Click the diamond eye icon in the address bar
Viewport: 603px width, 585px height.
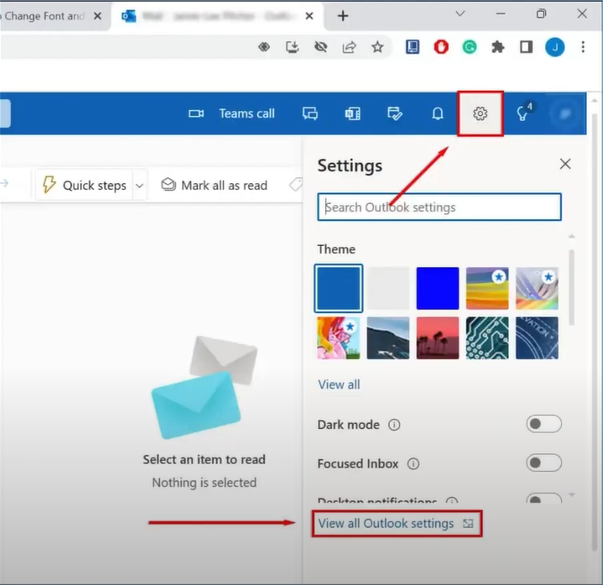point(264,47)
